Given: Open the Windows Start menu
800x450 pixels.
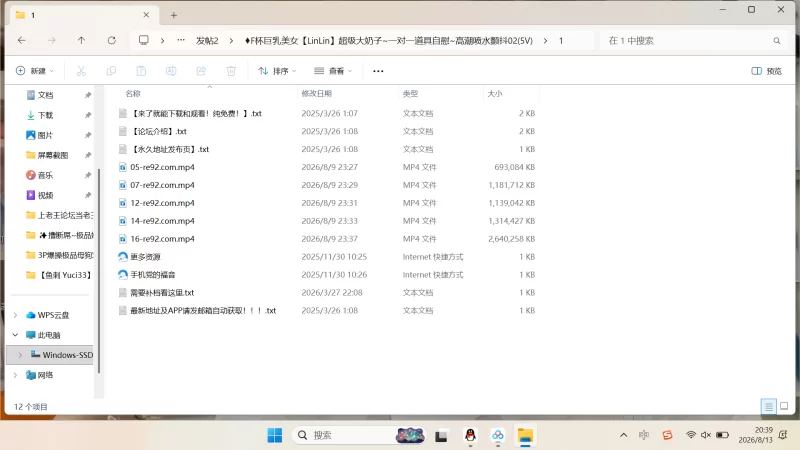Looking at the screenshot, I should coord(274,435).
